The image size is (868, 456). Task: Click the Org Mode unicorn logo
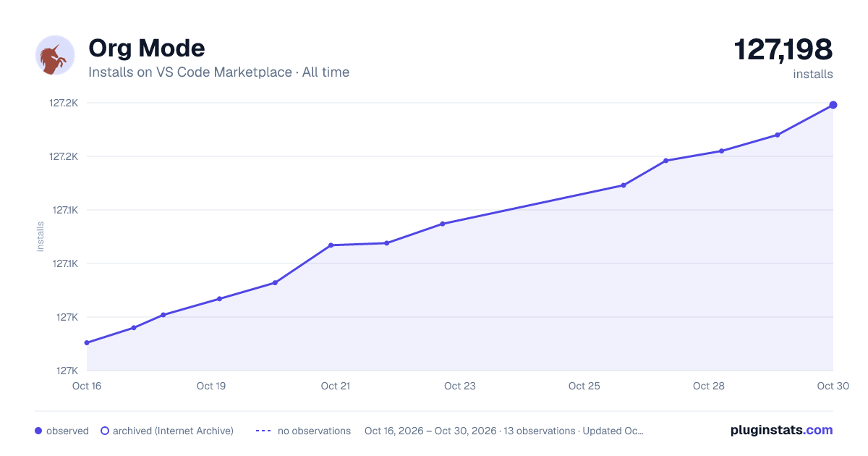point(55,55)
